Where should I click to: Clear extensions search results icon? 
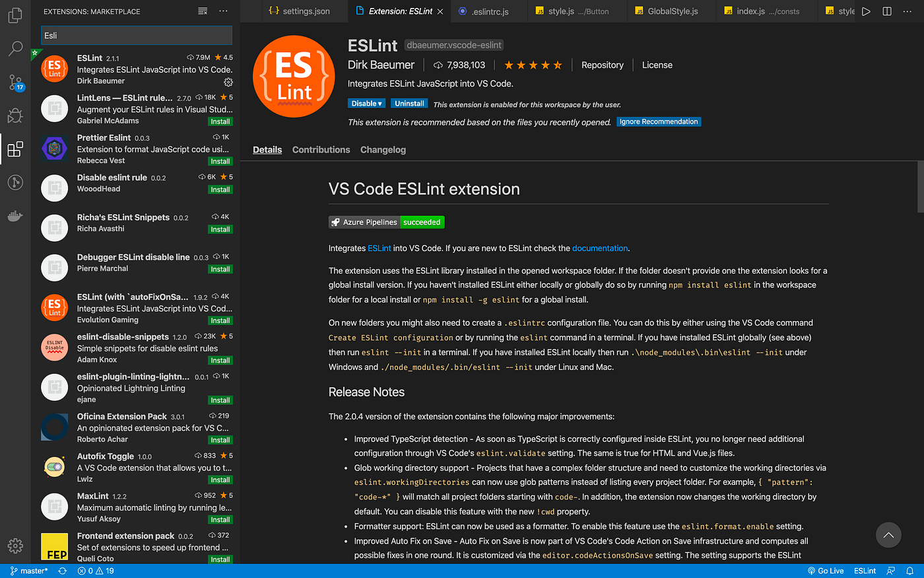click(x=203, y=11)
